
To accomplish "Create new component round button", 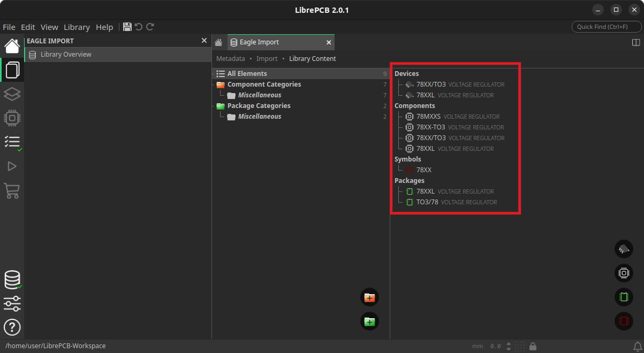I will [x=624, y=273].
